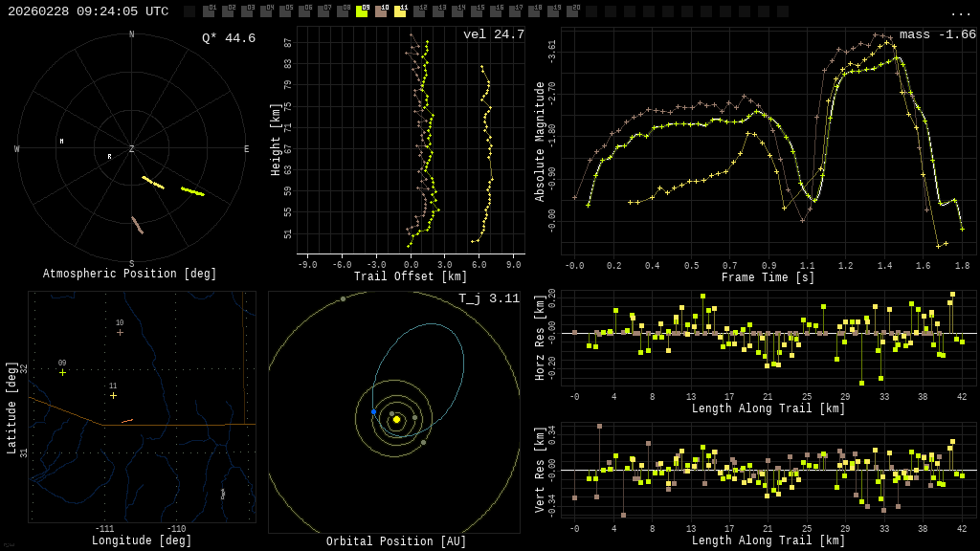The height and width of the screenshot is (551, 980).
Task: Click station 09 cross marker on map
Action: (62, 372)
